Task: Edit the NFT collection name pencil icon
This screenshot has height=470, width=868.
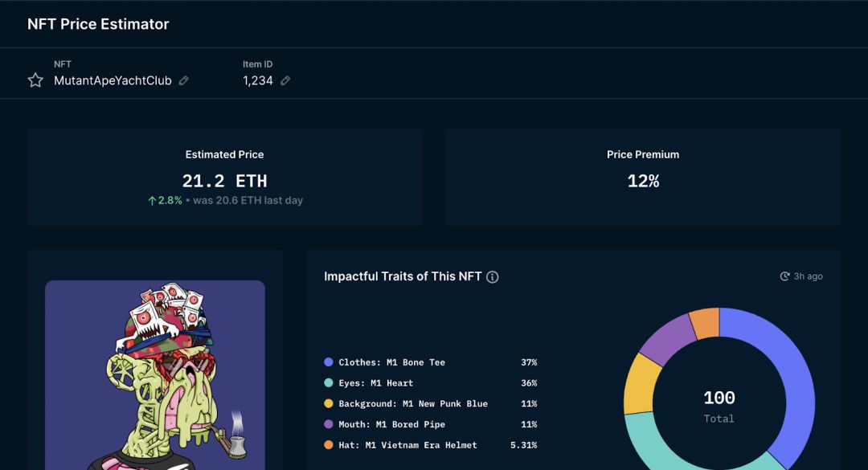Action: point(184,81)
